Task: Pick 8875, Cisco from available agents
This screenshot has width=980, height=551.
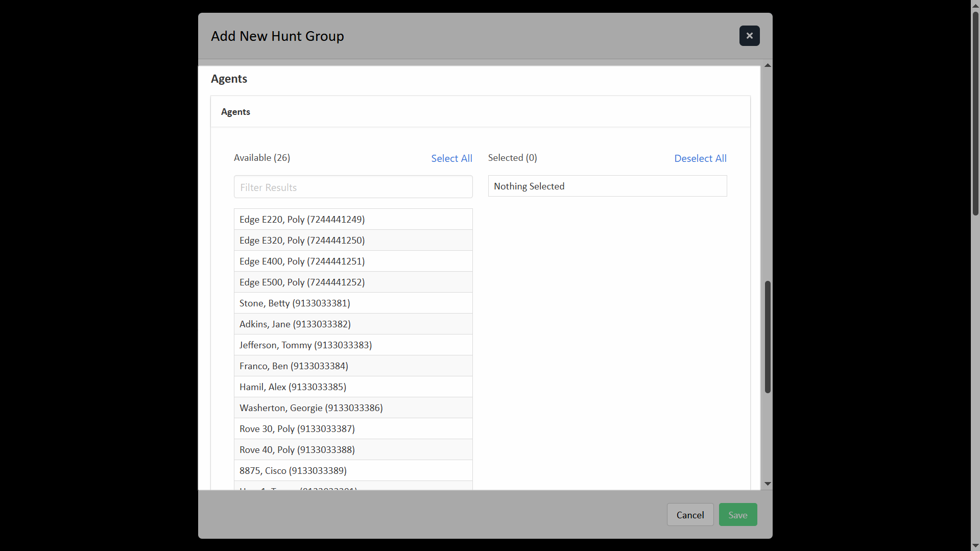Action: 353,470
